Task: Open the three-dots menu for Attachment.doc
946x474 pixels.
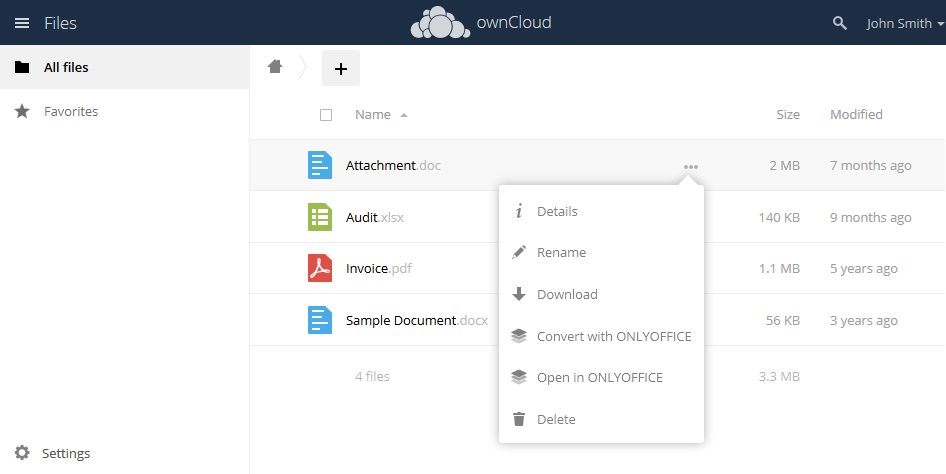Action: coord(690,166)
